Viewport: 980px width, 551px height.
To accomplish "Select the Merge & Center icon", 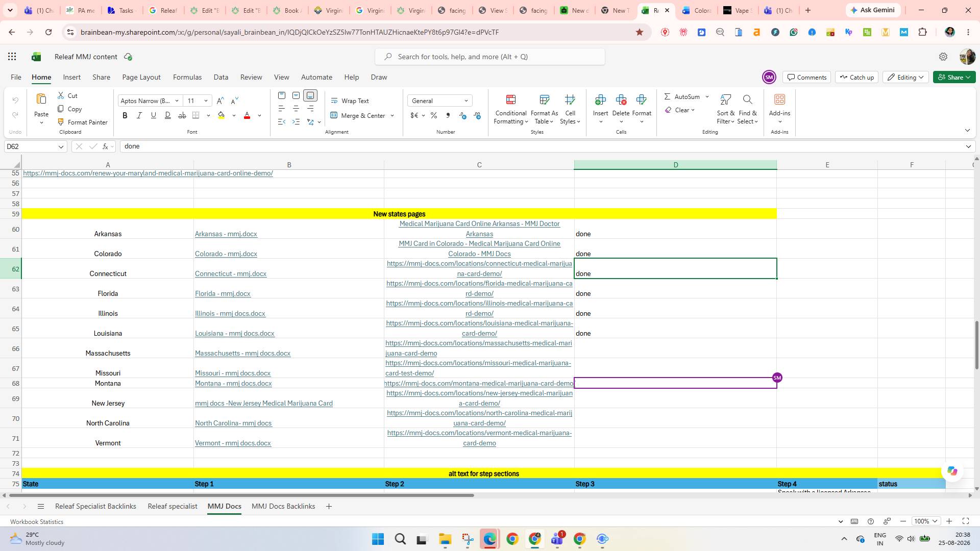I will coord(334,116).
